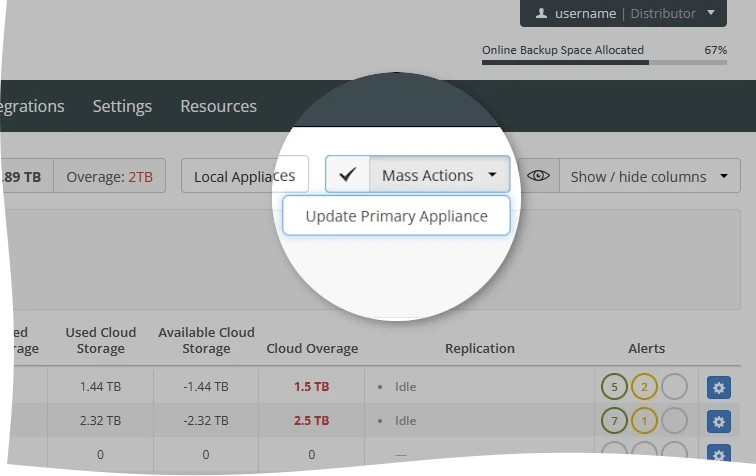Click the 2.5 TB cloud overage value
This screenshot has width=756, height=476.
pyautogui.click(x=311, y=421)
